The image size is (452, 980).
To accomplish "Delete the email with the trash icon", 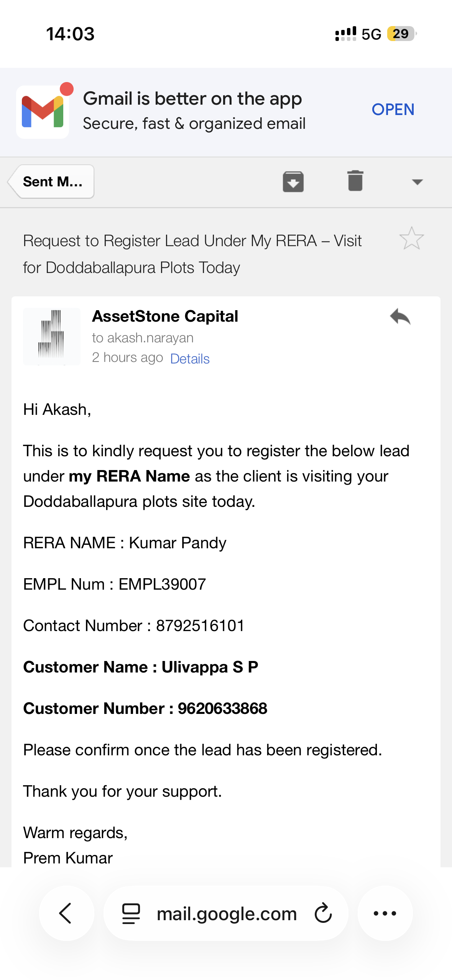I will tap(355, 181).
